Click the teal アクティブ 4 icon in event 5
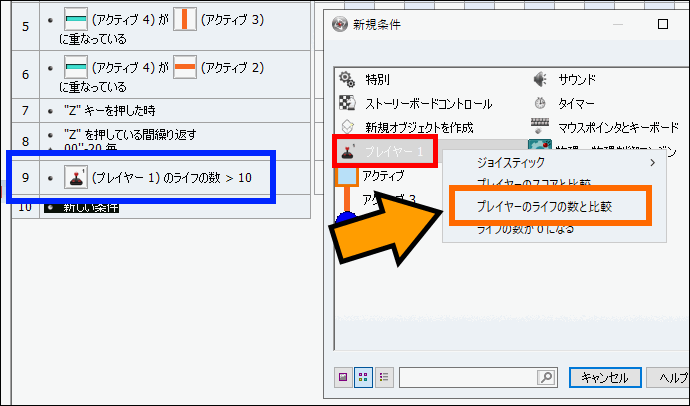The image size is (690, 406). click(x=76, y=19)
